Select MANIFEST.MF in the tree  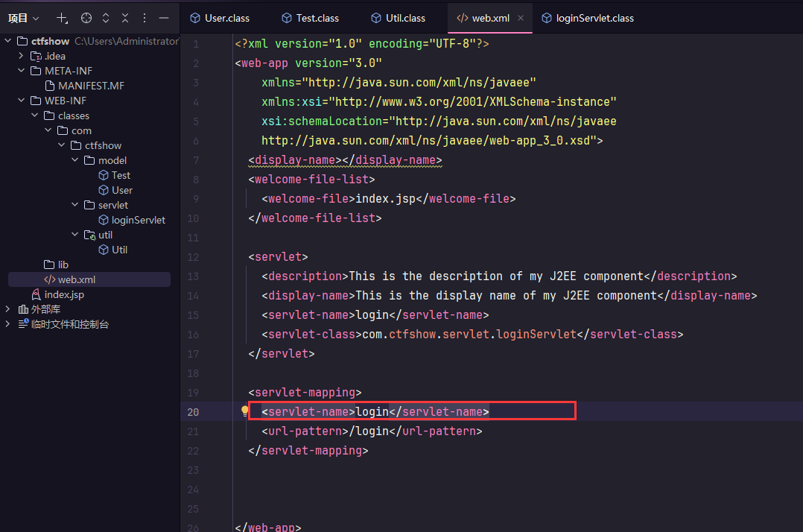(x=91, y=86)
